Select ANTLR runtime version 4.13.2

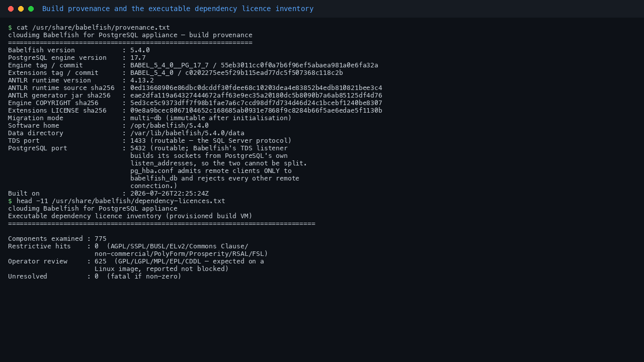coord(142,80)
